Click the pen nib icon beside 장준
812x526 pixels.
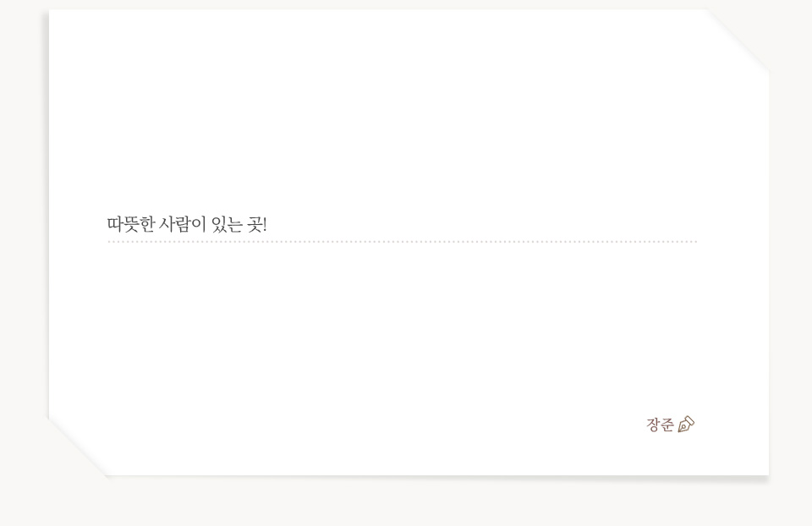click(x=686, y=424)
